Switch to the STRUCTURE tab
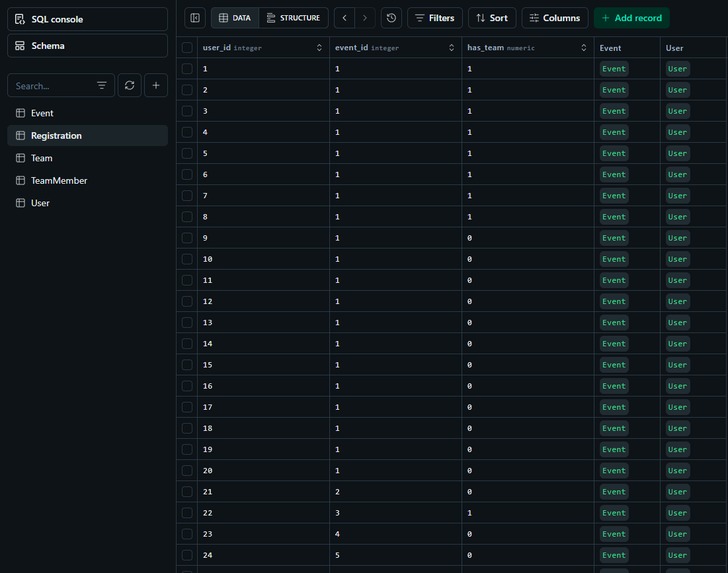Viewport: 728px width, 573px height. (293, 18)
